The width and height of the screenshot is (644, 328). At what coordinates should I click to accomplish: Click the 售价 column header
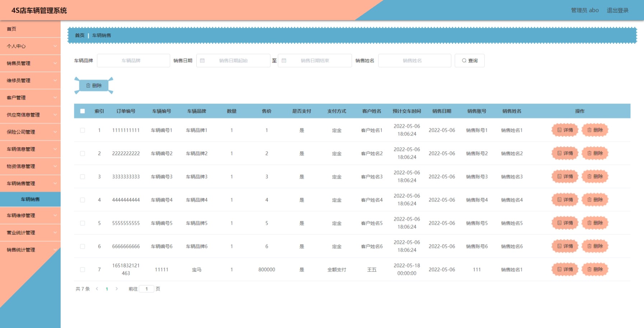point(267,111)
